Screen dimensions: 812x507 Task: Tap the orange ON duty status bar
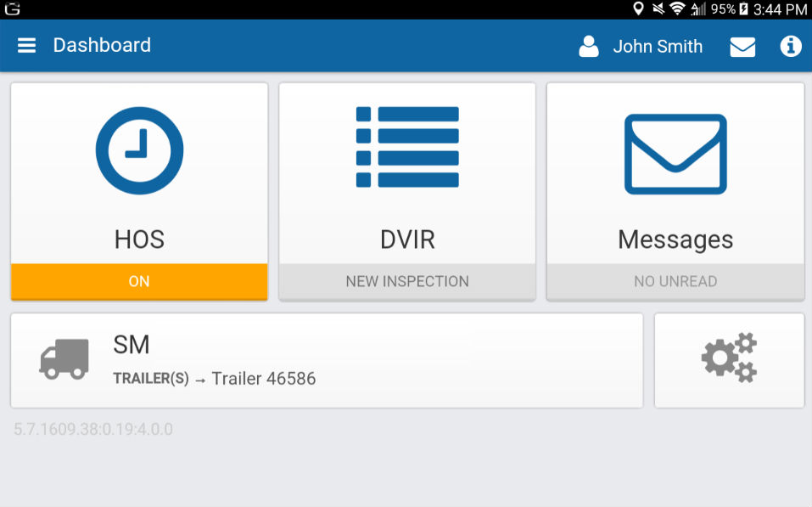click(x=138, y=281)
